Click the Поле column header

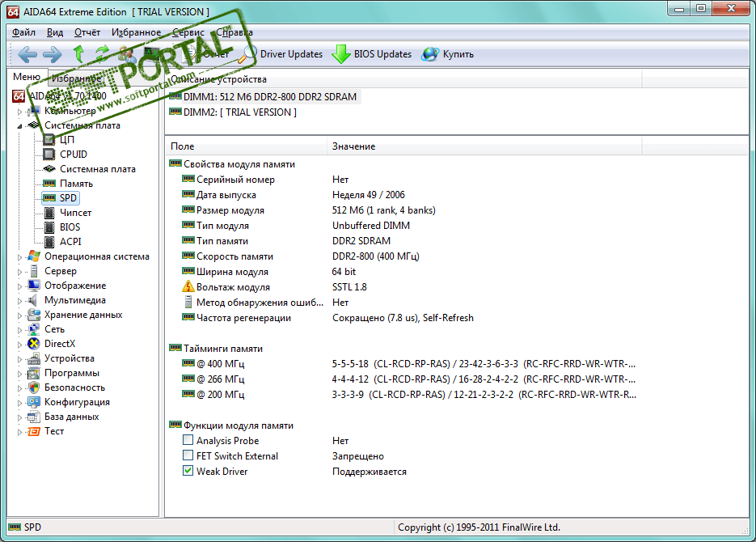tap(246, 146)
